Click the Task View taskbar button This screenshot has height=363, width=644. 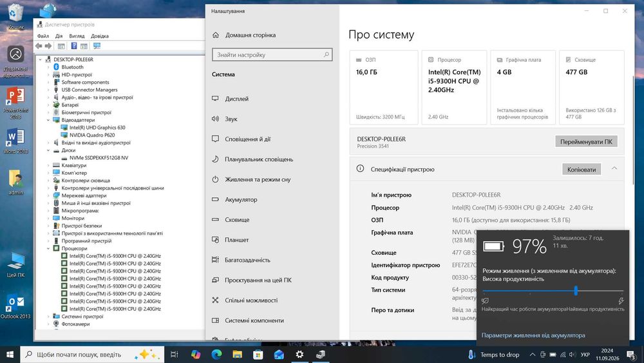coord(174,355)
